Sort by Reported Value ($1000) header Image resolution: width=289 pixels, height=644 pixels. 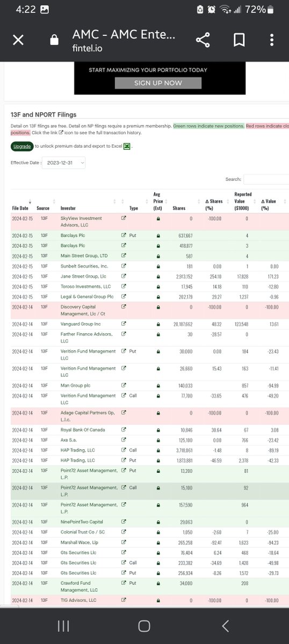[x=243, y=201]
